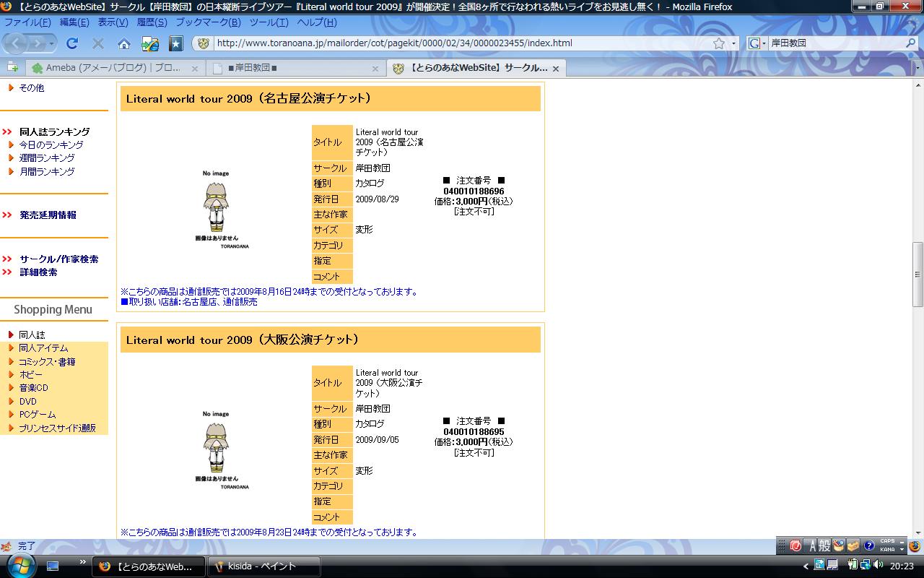
Task: Expand the Google search engine dropdown
Action: pos(756,43)
